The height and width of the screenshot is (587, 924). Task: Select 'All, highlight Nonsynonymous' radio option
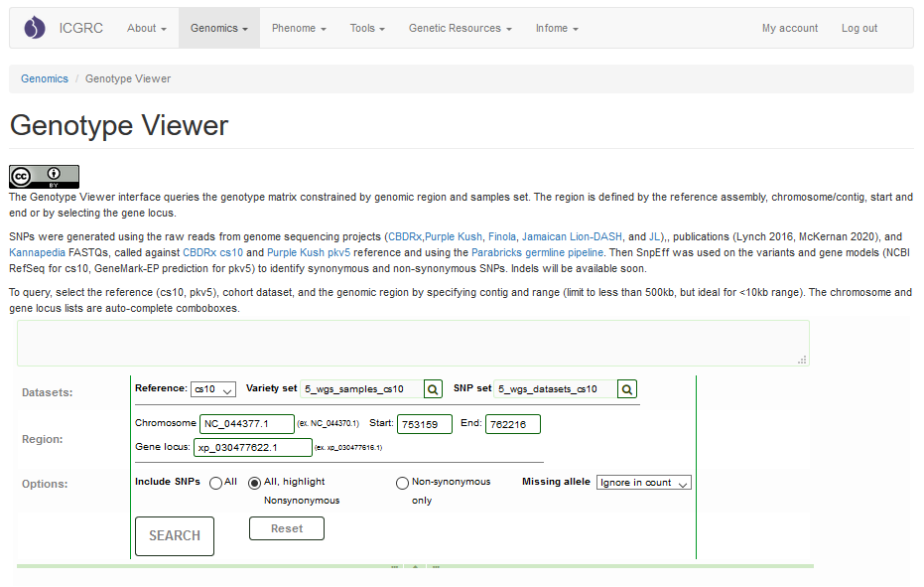tap(255, 483)
